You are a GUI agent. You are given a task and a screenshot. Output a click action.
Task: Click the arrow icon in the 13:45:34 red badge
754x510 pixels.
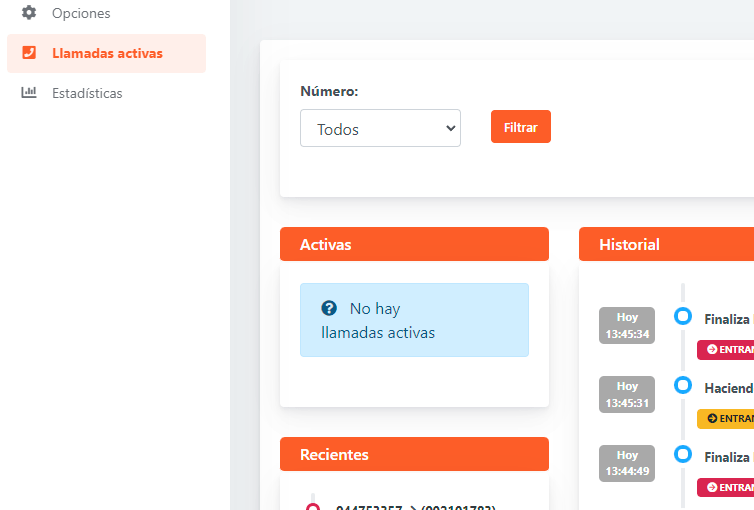[712, 350]
